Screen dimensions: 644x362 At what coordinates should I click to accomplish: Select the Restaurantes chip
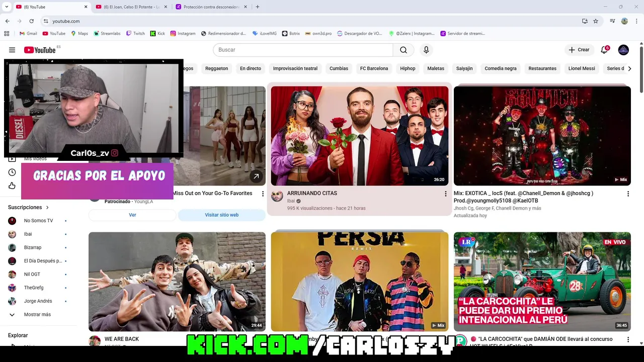point(542,68)
